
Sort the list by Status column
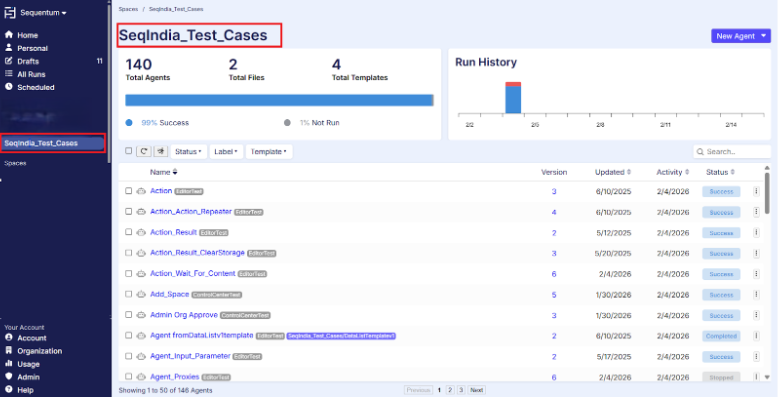coord(720,172)
